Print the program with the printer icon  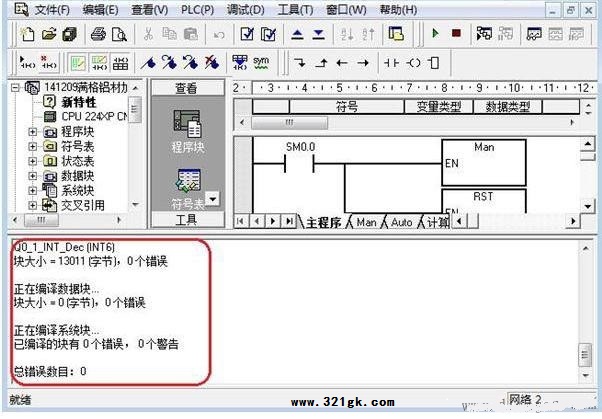(x=98, y=35)
